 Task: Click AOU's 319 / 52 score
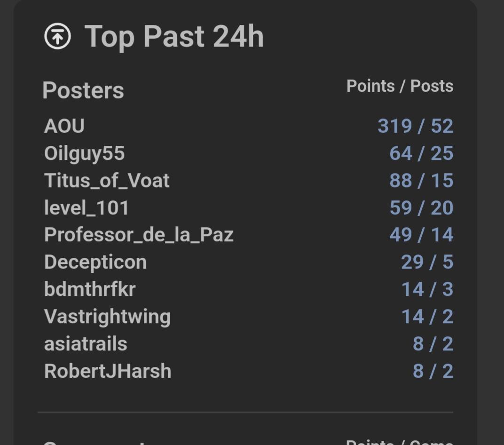pyautogui.click(x=415, y=126)
